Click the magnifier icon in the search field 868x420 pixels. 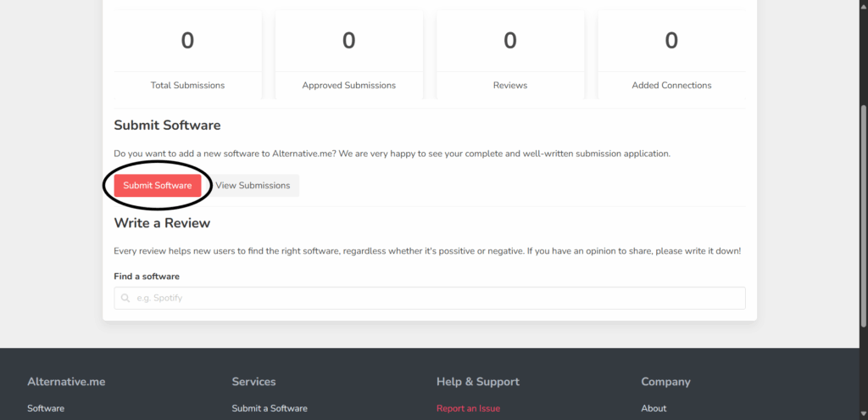(125, 298)
